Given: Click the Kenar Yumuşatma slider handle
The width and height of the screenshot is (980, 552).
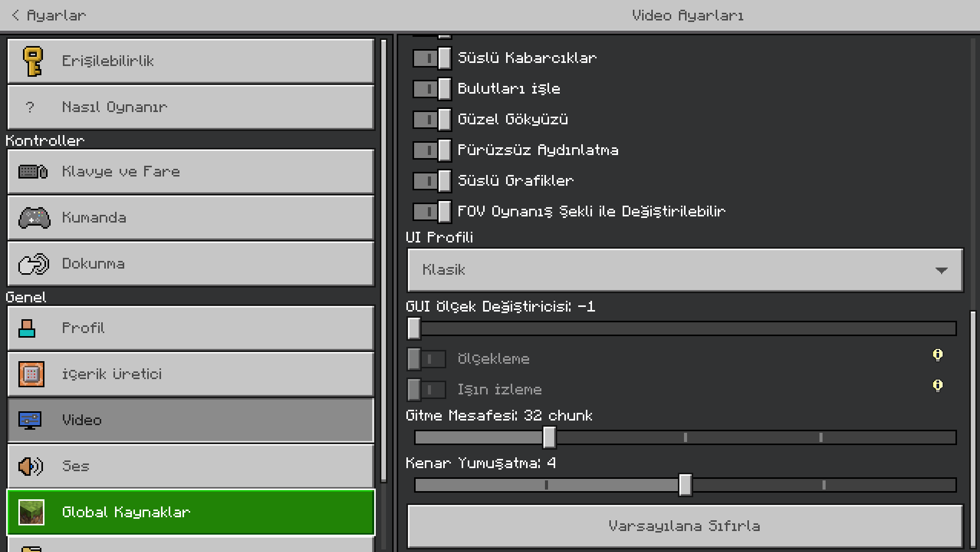Looking at the screenshot, I should pos(686,485).
